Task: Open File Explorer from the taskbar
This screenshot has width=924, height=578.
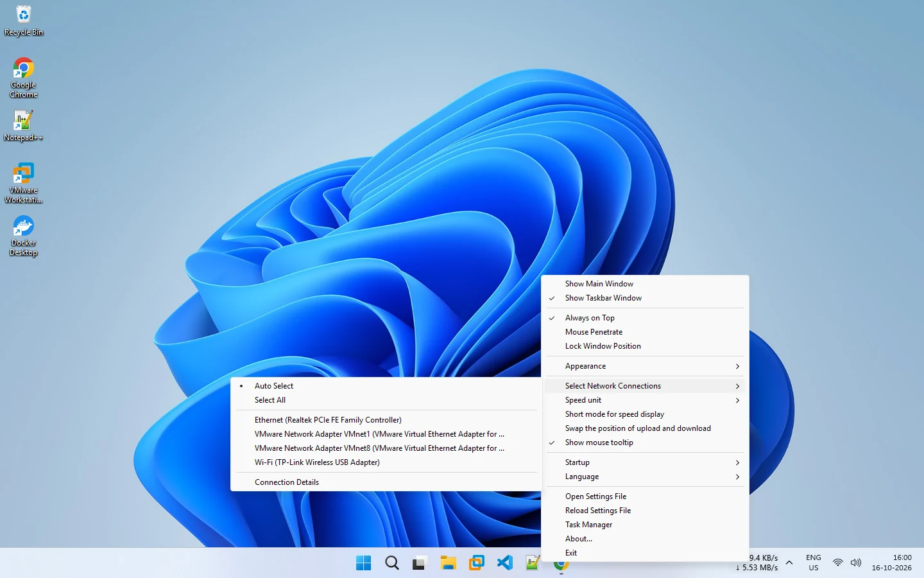Action: click(448, 563)
